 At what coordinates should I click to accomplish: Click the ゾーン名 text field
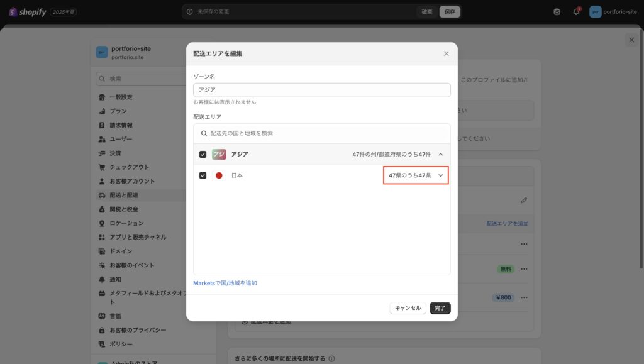[321, 90]
